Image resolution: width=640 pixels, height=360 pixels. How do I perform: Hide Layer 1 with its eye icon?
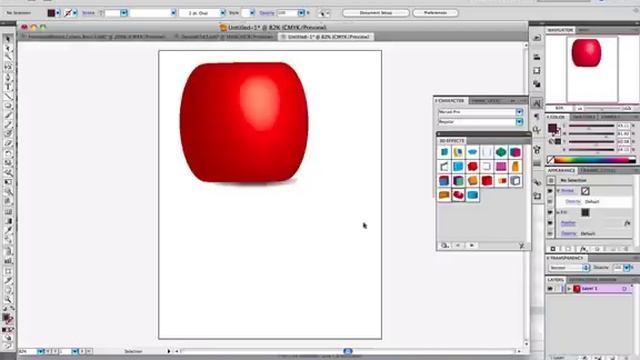tap(550, 289)
